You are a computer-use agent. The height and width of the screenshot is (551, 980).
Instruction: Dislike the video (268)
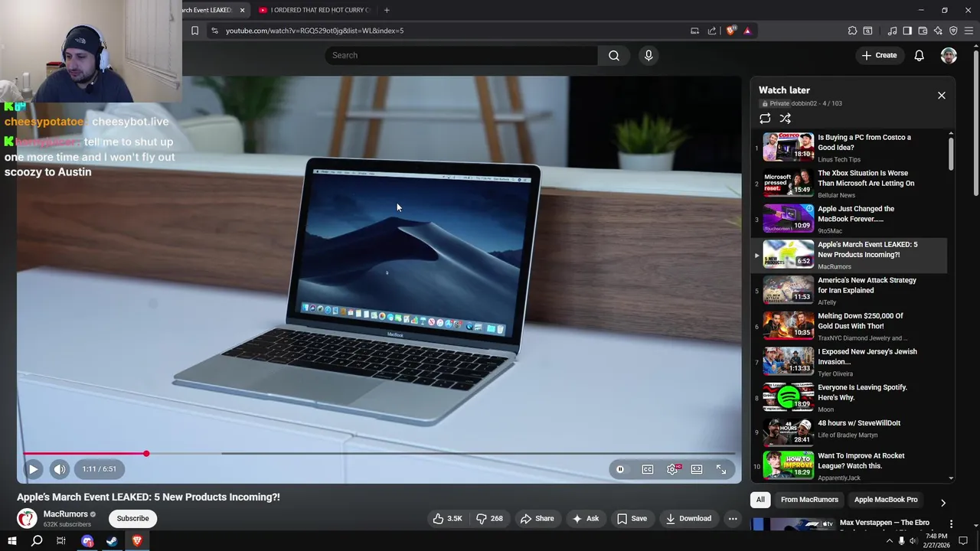(489, 518)
